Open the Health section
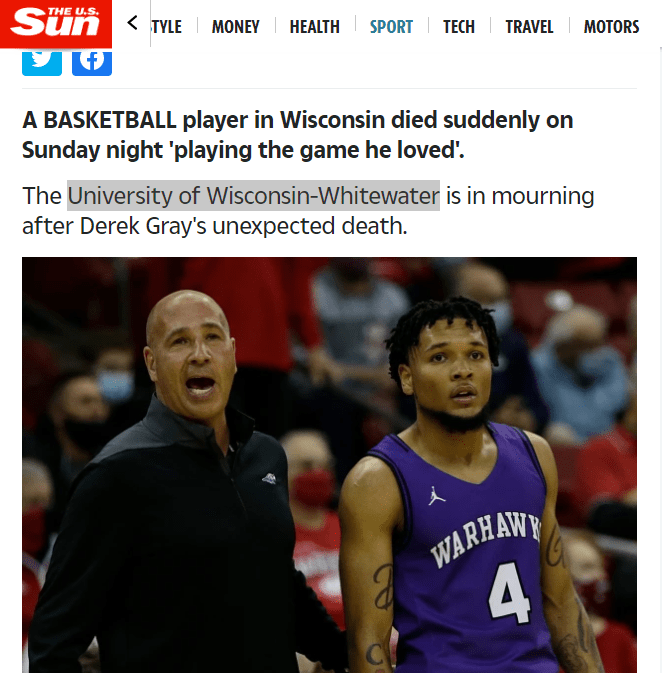The height and width of the screenshot is (673, 662). [x=315, y=27]
